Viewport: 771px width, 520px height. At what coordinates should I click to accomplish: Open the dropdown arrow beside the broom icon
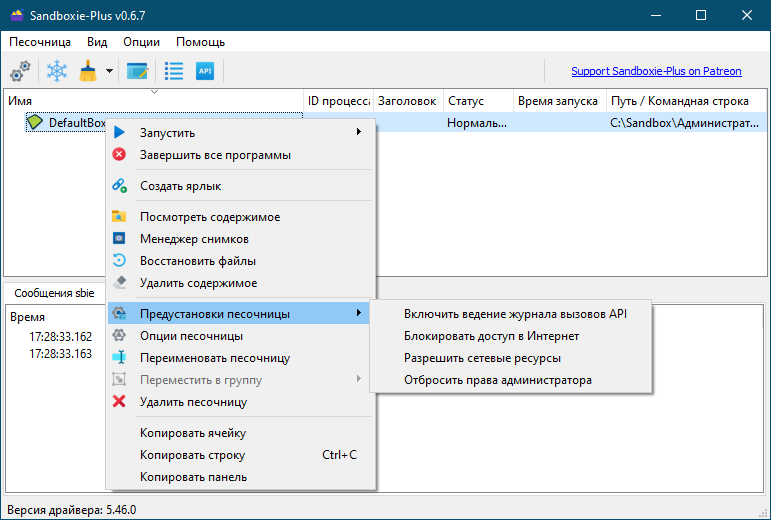point(110,71)
